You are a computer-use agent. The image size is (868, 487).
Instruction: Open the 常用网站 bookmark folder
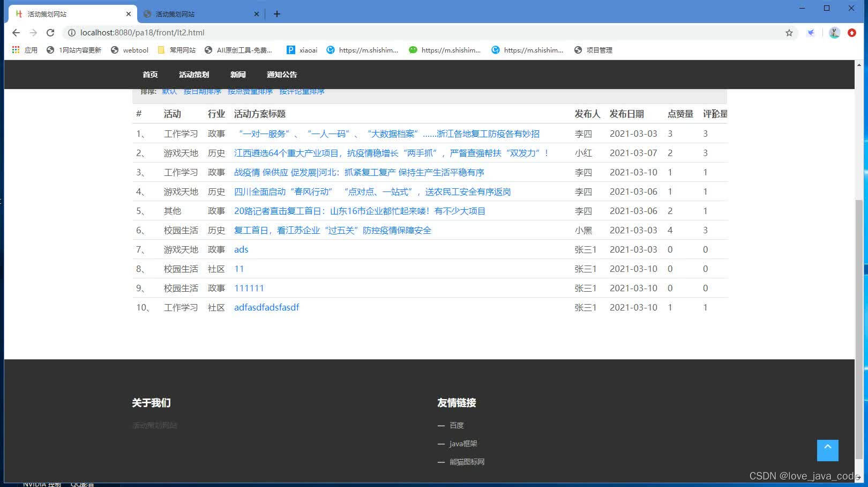[177, 50]
